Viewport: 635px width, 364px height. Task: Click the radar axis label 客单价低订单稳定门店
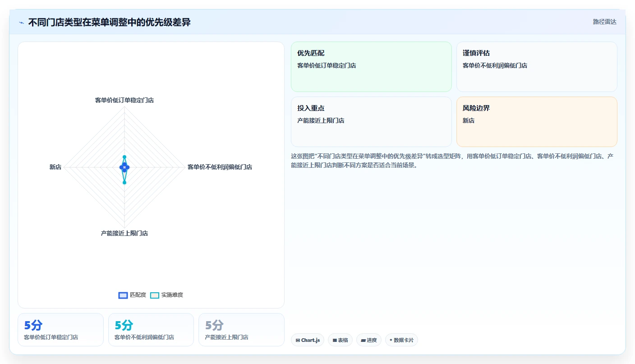pyautogui.click(x=124, y=100)
